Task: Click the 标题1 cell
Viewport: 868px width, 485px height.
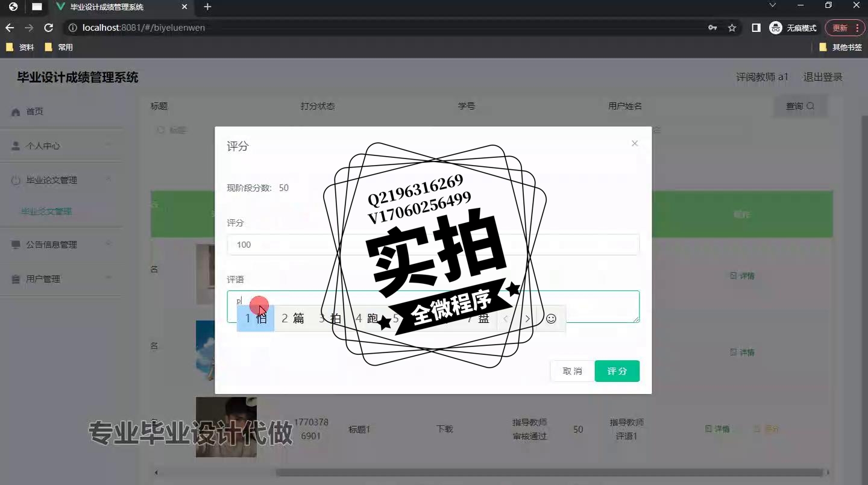Action: pyautogui.click(x=359, y=430)
